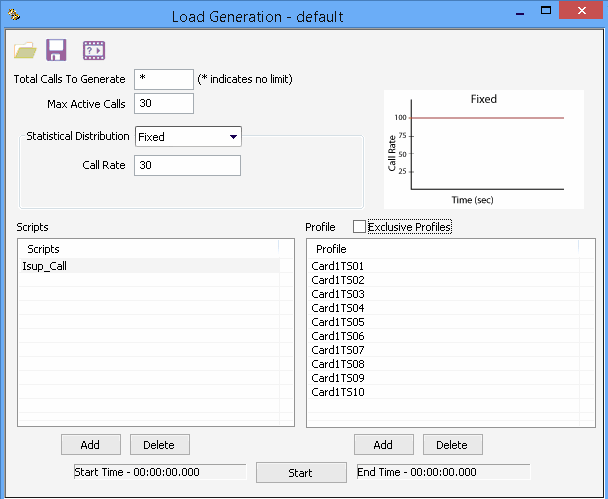Click the Call Rate input field
The height and width of the screenshot is (499, 608).
point(187,165)
